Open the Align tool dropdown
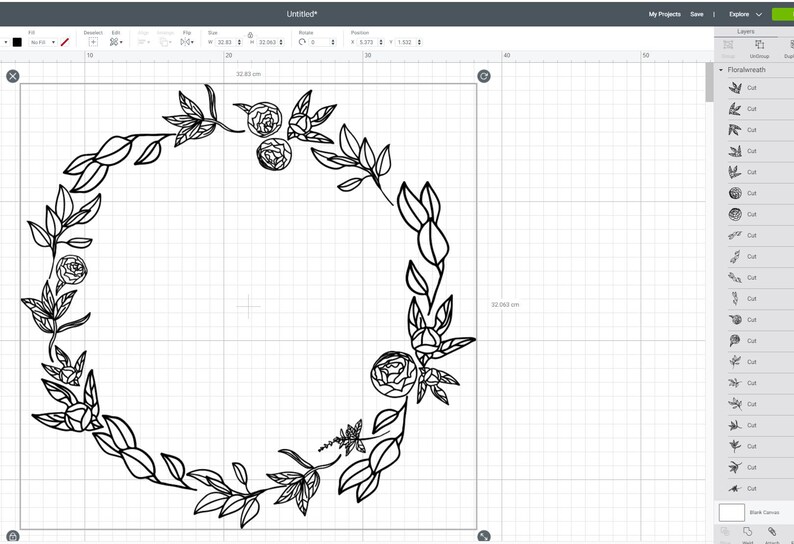This screenshot has width=794, height=544. [144, 42]
